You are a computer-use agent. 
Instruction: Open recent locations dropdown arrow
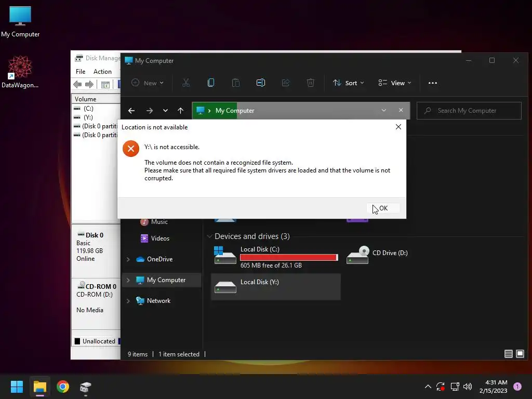click(165, 111)
